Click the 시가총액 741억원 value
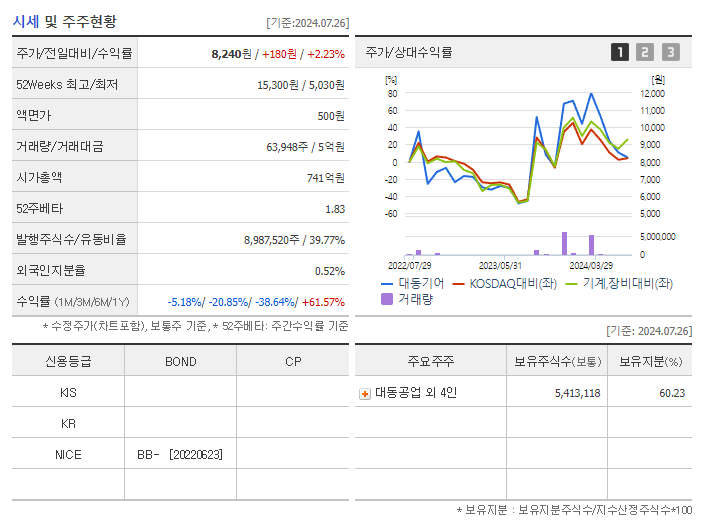 pyautogui.click(x=325, y=178)
